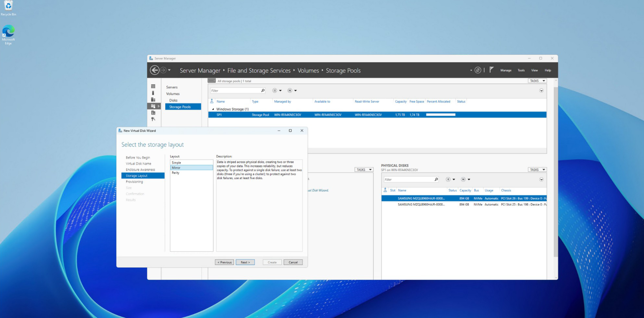Collapse the Windows Storage group
Screen dimensions: 644x318
point(213,109)
